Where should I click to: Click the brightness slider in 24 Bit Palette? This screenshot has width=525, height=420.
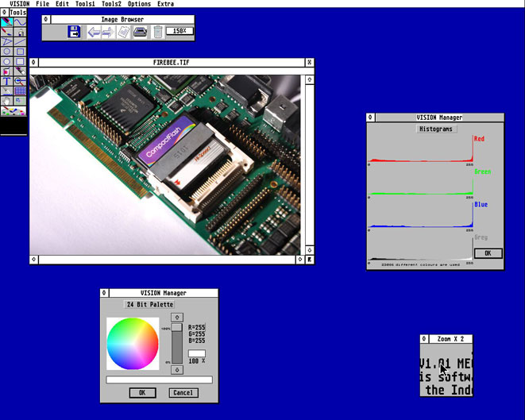tap(177, 343)
